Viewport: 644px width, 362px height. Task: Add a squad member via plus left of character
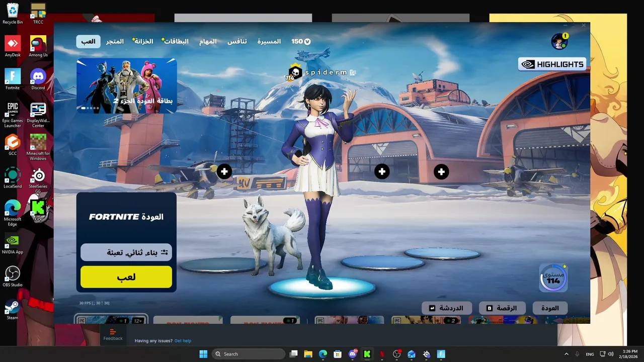[224, 171]
